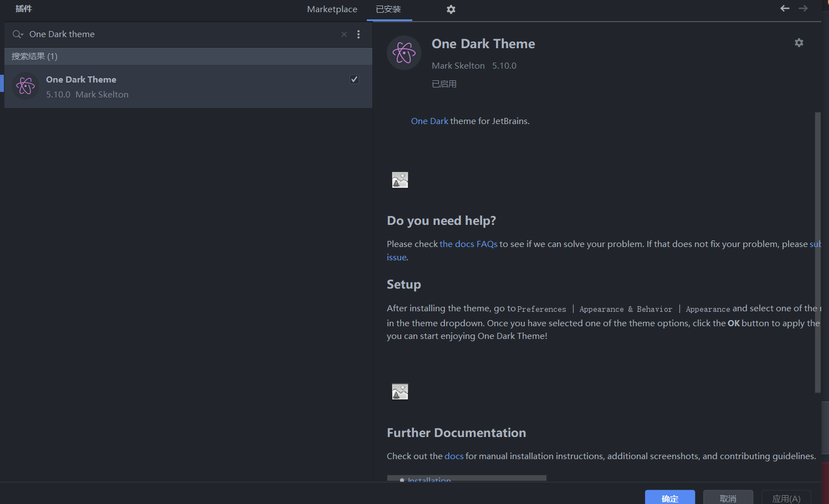Click the Mark Skelton author name in details
Image resolution: width=829 pixels, height=504 pixels.
[x=458, y=65]
